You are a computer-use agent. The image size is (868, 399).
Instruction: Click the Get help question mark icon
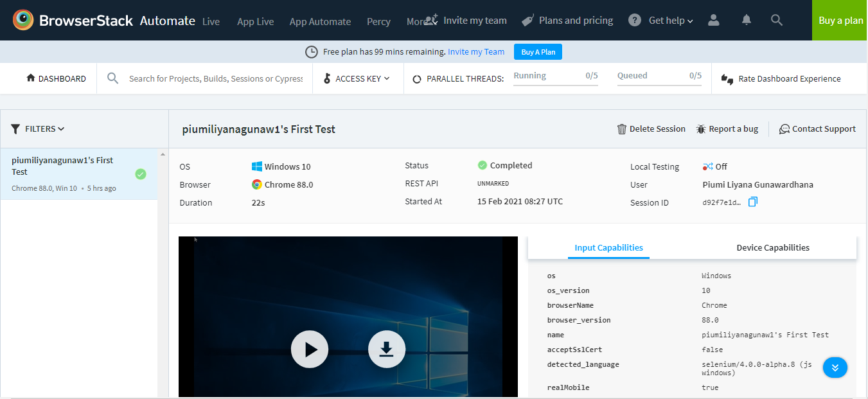(635, 20)
